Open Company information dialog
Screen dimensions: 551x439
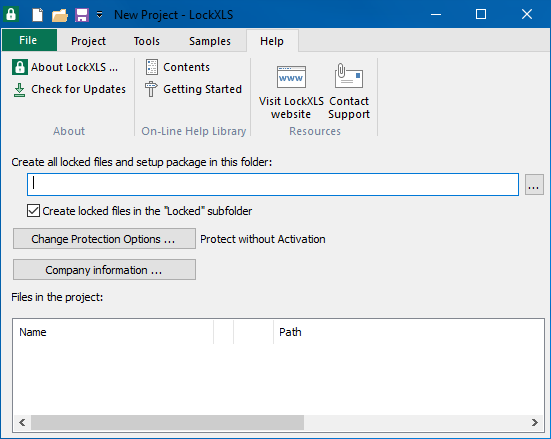[x=104, y=270]
